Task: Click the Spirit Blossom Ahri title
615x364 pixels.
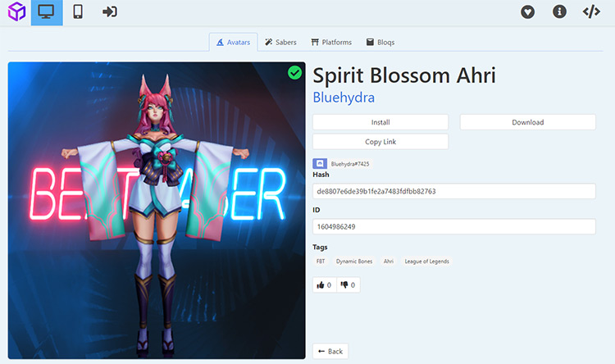Action: pyautogui.click(x=404, y=75)
